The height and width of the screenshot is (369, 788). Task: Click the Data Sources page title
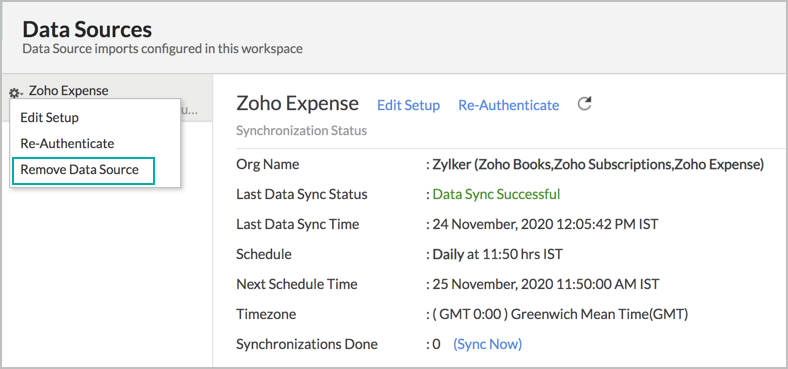click(87, 30)
